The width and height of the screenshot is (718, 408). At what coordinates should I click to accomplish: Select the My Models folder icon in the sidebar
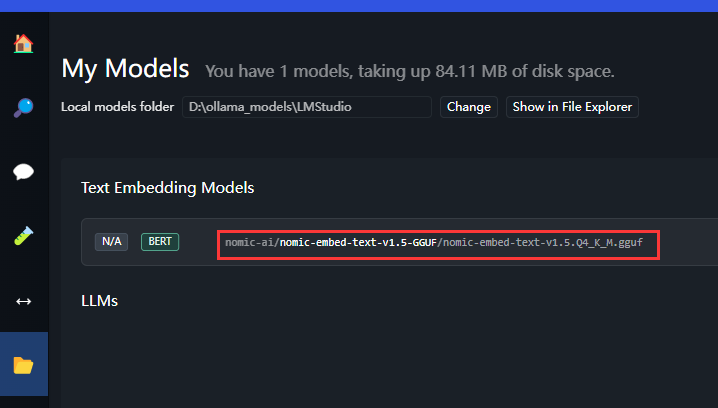click(x=23, y=365)
